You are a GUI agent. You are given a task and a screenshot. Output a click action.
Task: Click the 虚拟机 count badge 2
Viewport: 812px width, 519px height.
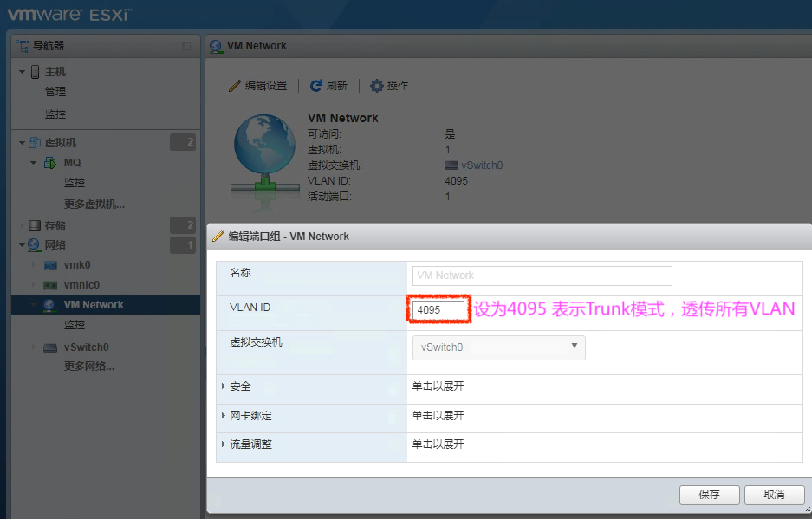(183, 142)
